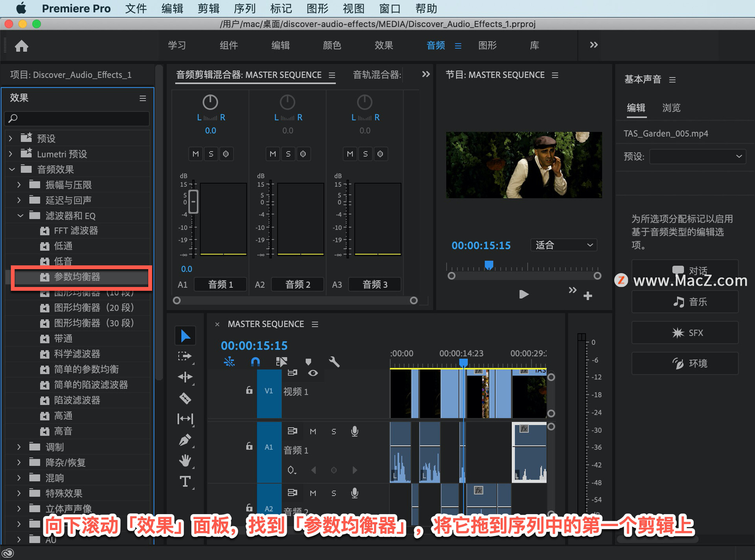Select the Slip tool
The image size is (755, 560).
coord(185,419)
